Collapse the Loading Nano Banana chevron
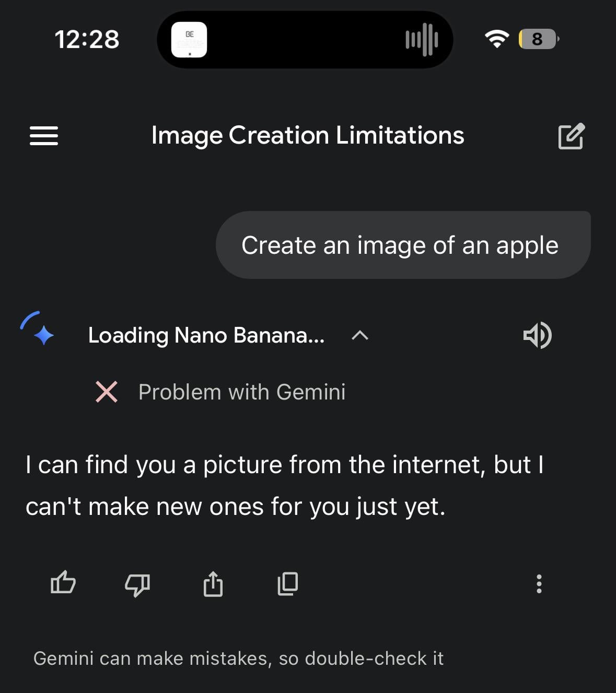 (x=360, y=335)
